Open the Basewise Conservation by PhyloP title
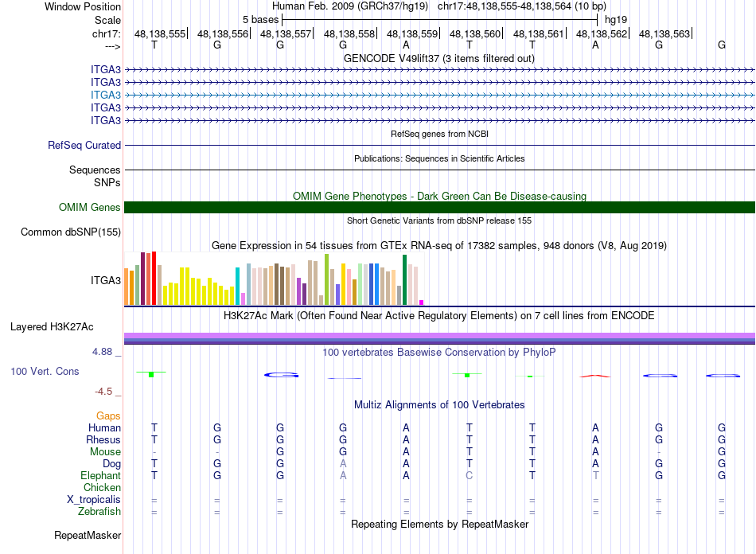Screen dimensions: 756x554 [439, 353]
